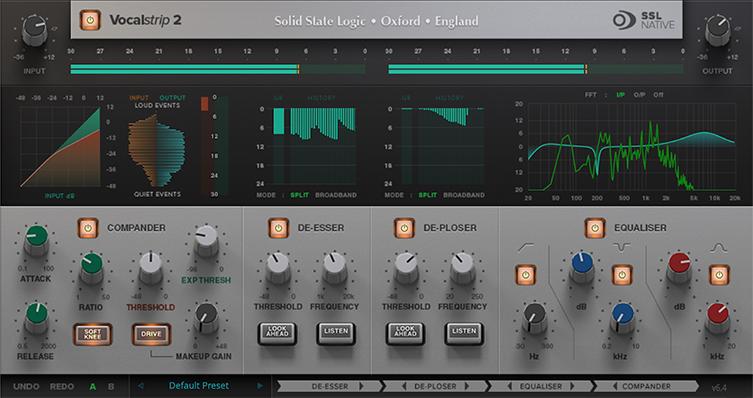Click the Loud/Quiet Events histogram
Viewport: 753px width, 398px height.
pos(157,150)
